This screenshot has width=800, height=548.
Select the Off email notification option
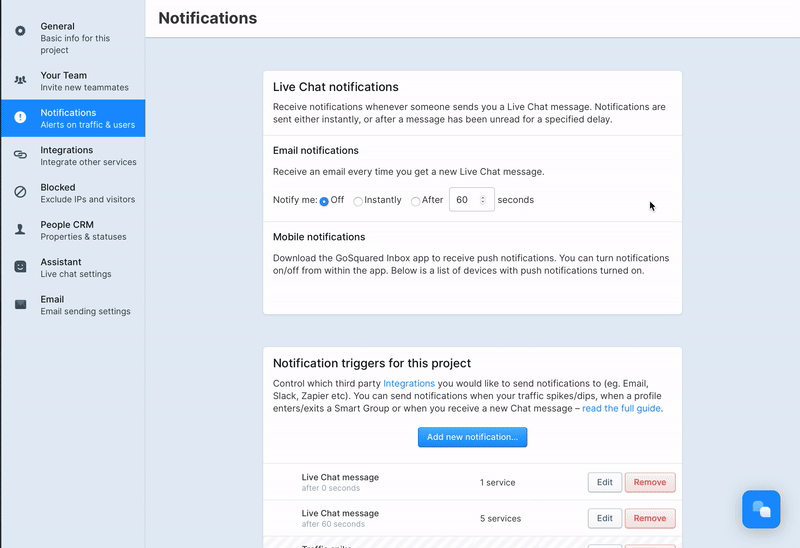click(x=324, y=201)
